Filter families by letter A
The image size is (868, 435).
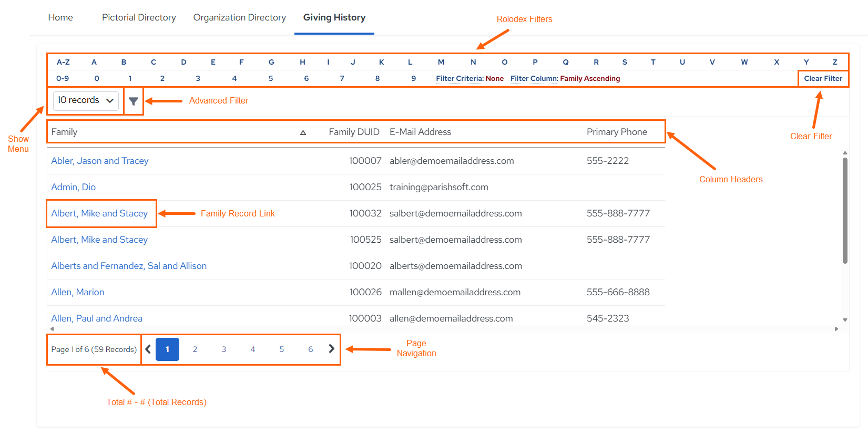94,62
